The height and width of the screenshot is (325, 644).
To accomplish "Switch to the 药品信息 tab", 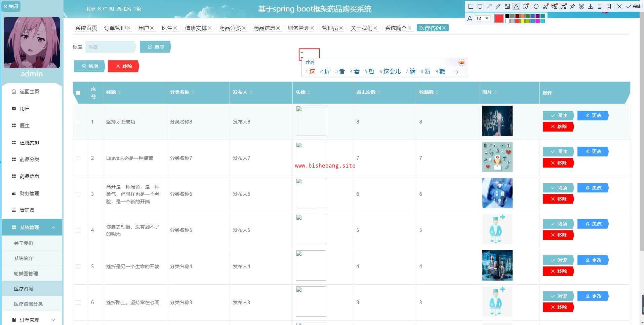I will [x=264, y=28].
